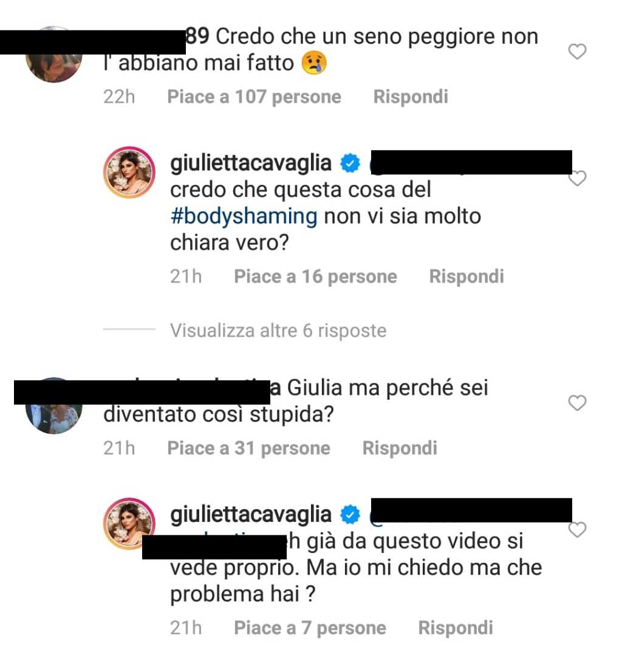Open giuliettacavaglia username in first reply
Viewport: 622px width, 672px height.
click(x=251, y=163)
